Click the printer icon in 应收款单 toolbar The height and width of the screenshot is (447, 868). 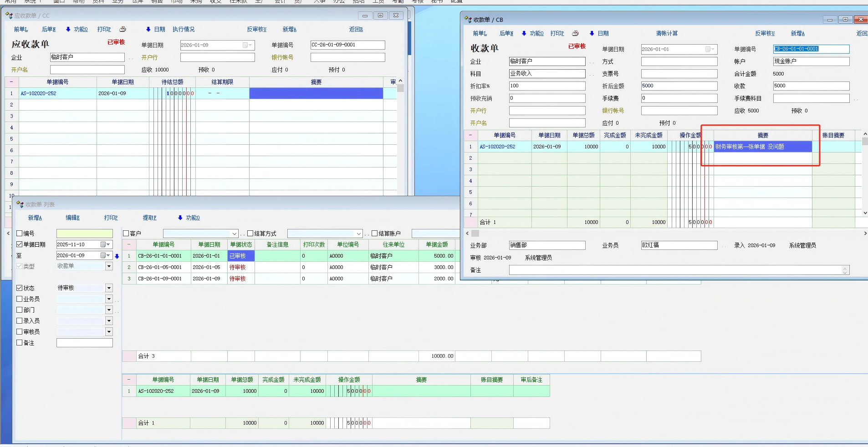[123, 29]
